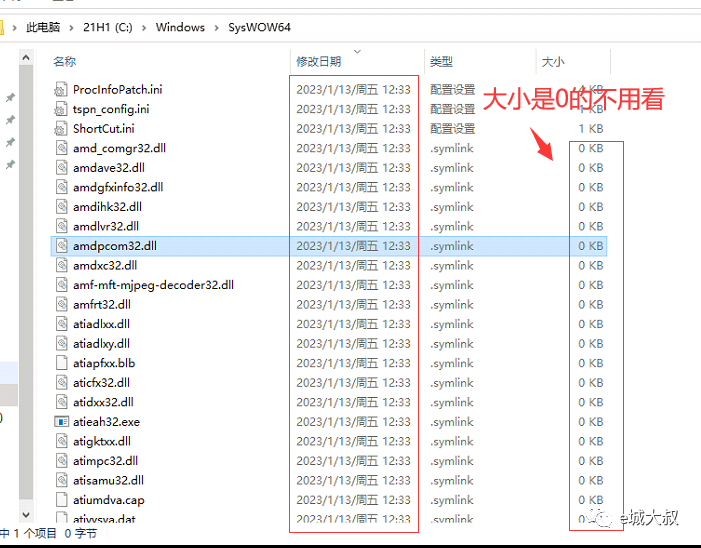Sort by the 大小 column header
This screenshot has width=701, height=548.
click(552, 62)
